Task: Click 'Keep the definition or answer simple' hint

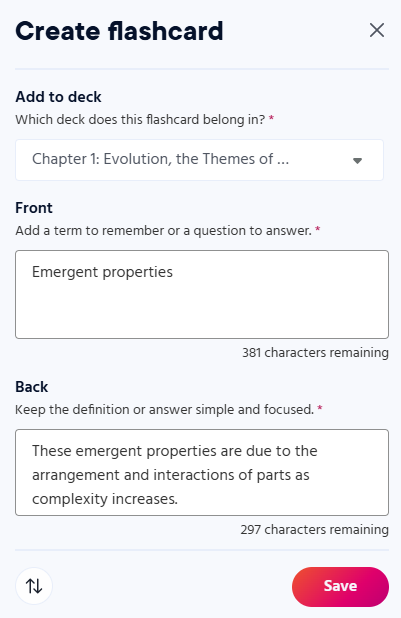Action: pyautogui.click(x=164, y=410)
